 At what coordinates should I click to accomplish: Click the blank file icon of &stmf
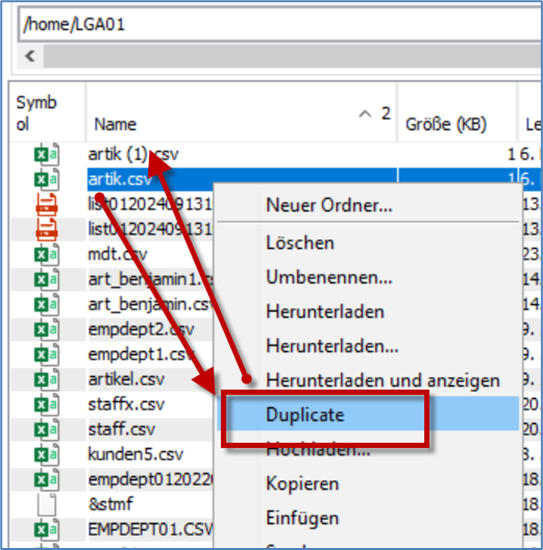point(47,504)
